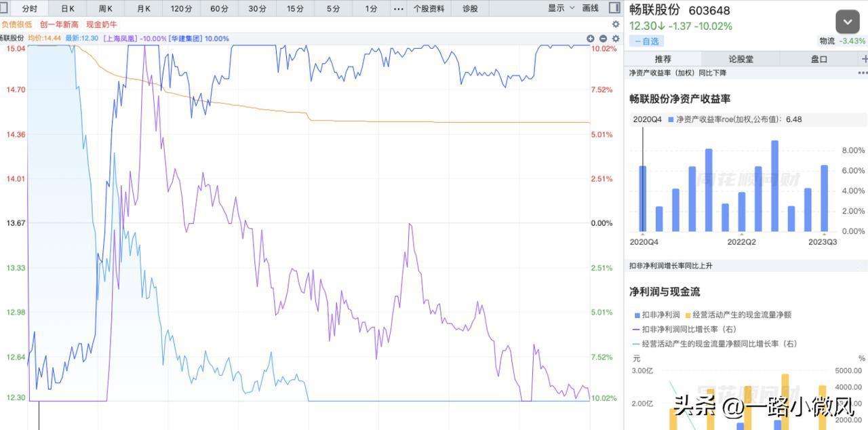
Task: Click the 扣非净利润增长率同比上升 headline
Action: (x=671, y=266)
